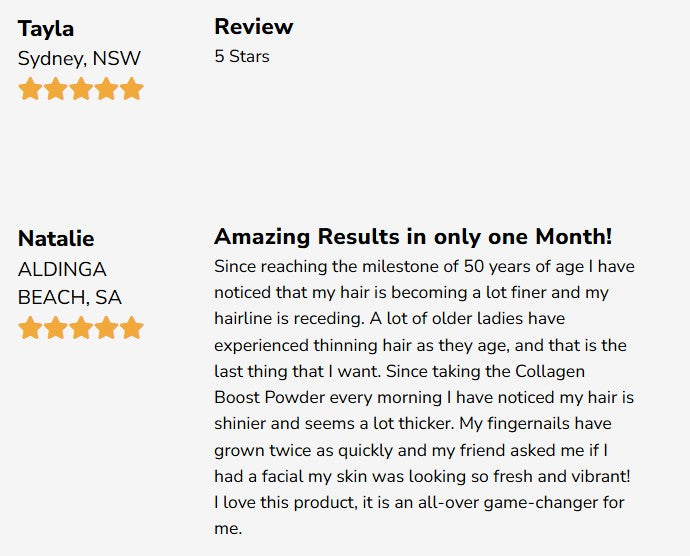Click the fifth star in Tayla's rating

pyautogui.click(x=132, y=89)
